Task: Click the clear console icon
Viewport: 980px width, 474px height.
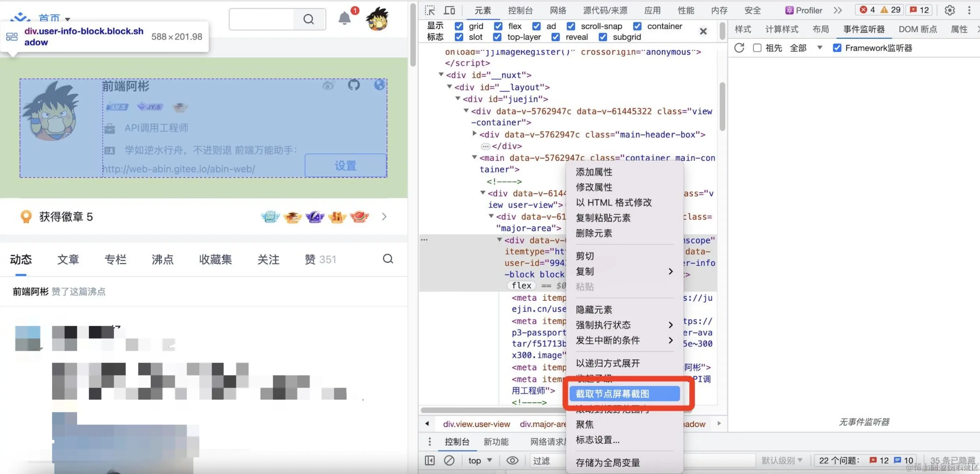Action: tap(449, 460)
